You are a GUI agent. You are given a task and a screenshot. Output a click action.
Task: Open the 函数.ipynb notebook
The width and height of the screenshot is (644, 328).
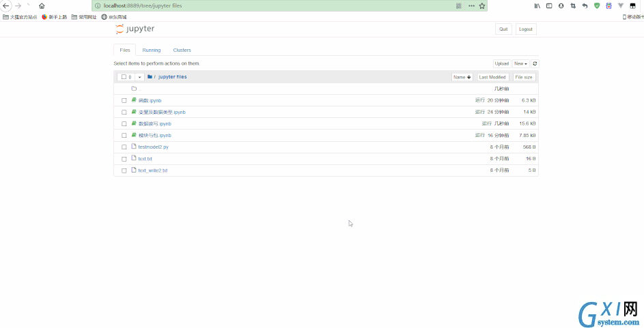150,100
